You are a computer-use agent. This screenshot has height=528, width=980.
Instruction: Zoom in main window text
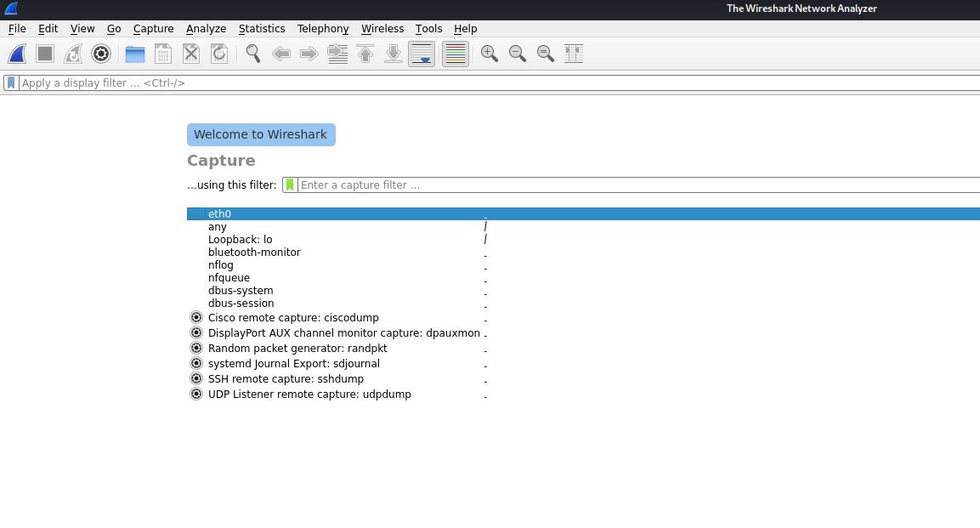pyautogui.click(x=490, y=54)
